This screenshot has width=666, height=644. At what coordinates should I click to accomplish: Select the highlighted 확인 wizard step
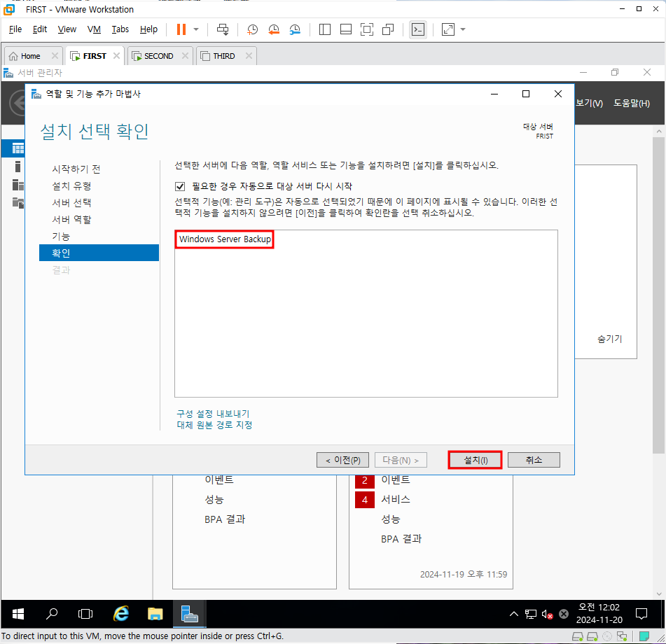[x=99, y=253]
